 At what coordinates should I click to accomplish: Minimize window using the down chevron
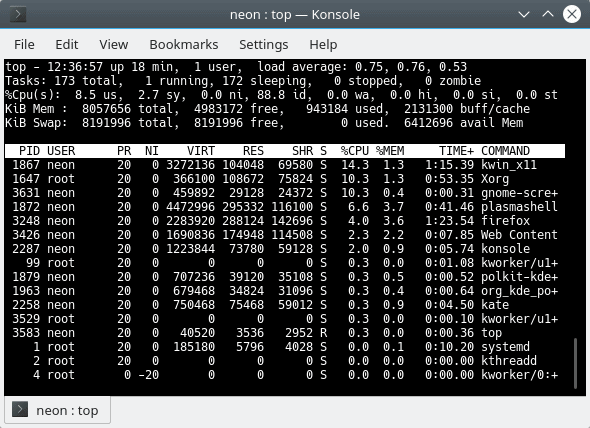coord(524,15)
